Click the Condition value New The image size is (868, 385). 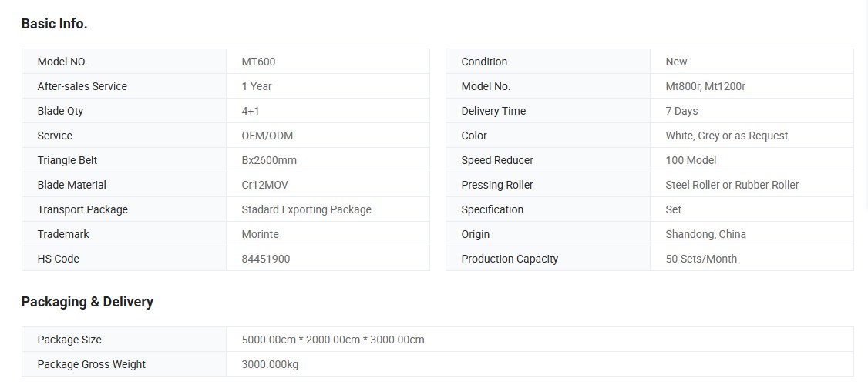(x=676, y=62)
